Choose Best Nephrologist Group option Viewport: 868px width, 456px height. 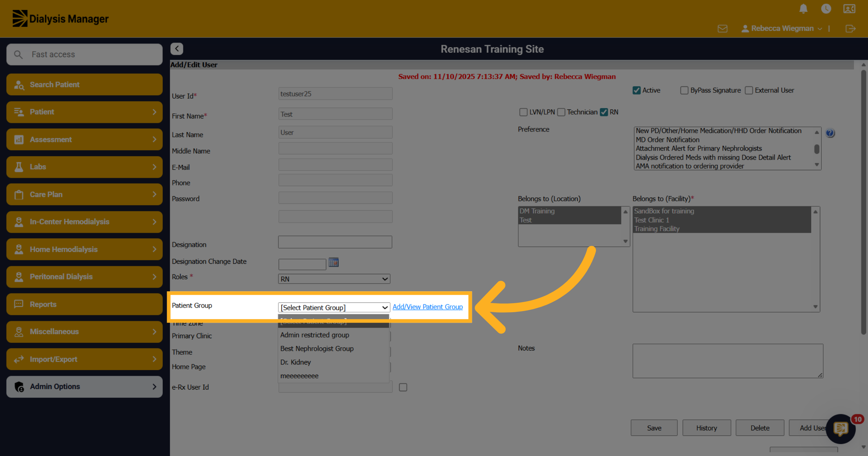(x=333, y=349)
